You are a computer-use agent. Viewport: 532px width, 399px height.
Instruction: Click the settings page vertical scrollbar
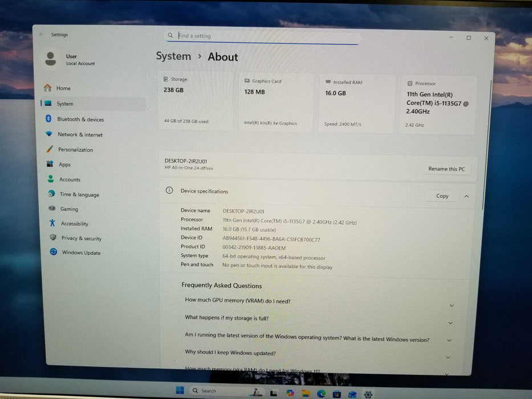point(486,146)
